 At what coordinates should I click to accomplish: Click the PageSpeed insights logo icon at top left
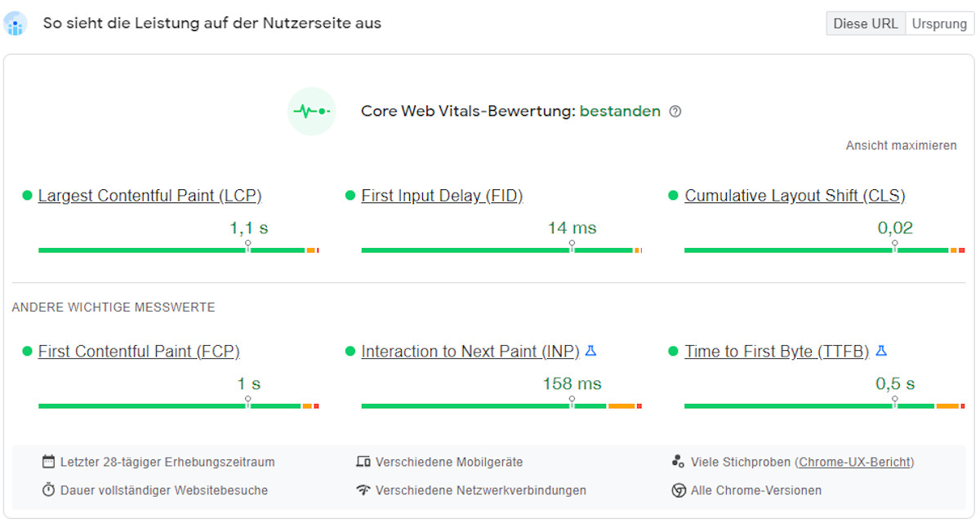click(15, 24)
